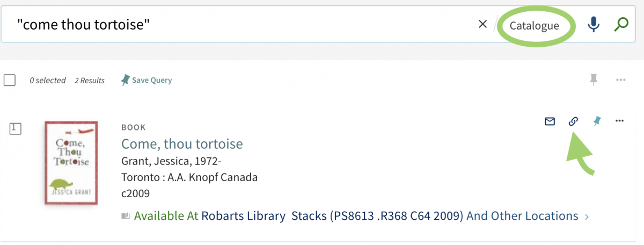Email the Come, thou tortoise record

point(550,121)
